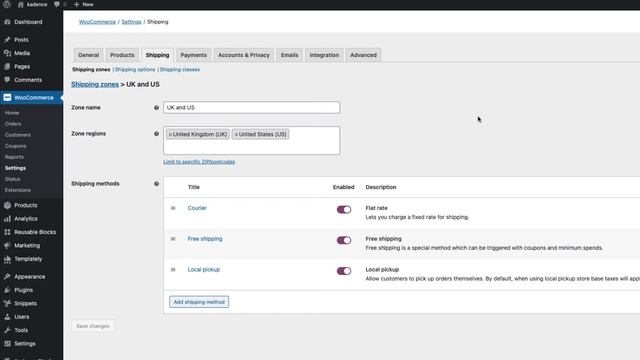This screenshot has height=360, width=640.
Task: Open WooCommerce Coupons submenu item
Action: pos(16,146)
